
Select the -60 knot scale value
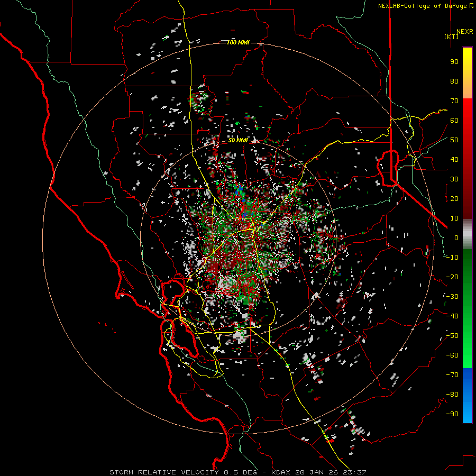(x=452, y=355)
